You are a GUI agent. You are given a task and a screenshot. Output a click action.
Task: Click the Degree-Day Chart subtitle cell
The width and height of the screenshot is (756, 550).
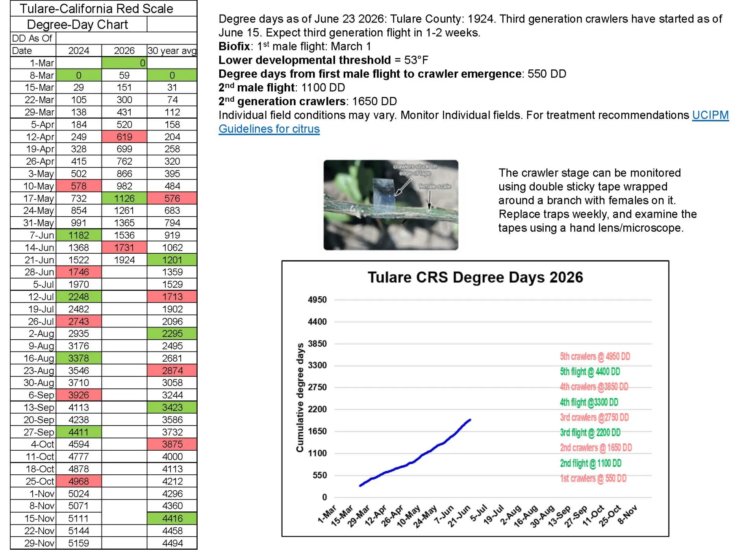(x=79, y=24)
